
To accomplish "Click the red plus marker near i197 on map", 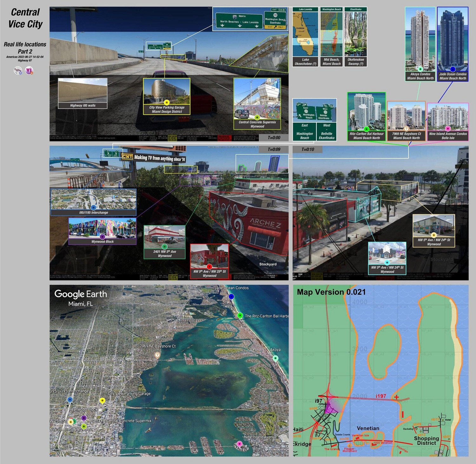I will click(x=396, y=397).
